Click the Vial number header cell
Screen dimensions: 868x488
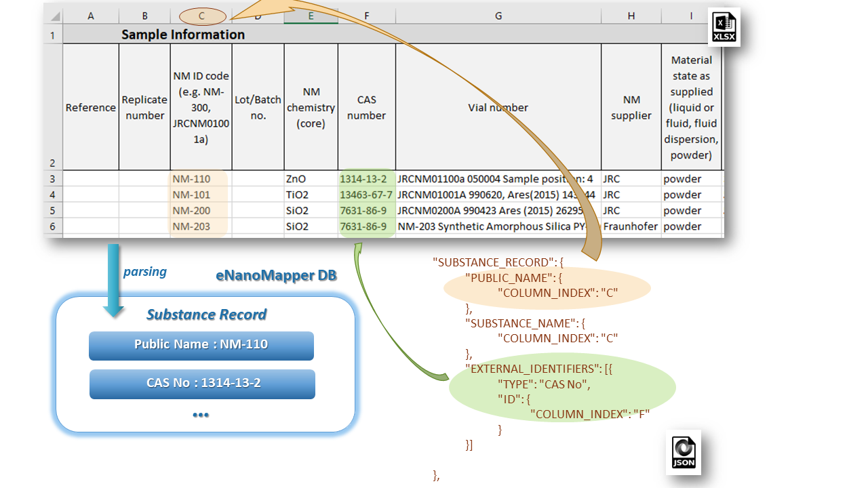(x=498, y=107)
